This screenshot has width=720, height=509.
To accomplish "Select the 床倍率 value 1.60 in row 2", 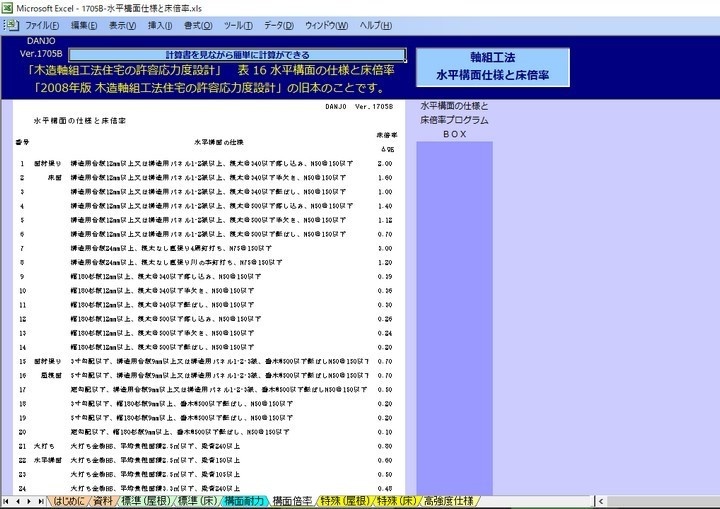I will point(385,178).
